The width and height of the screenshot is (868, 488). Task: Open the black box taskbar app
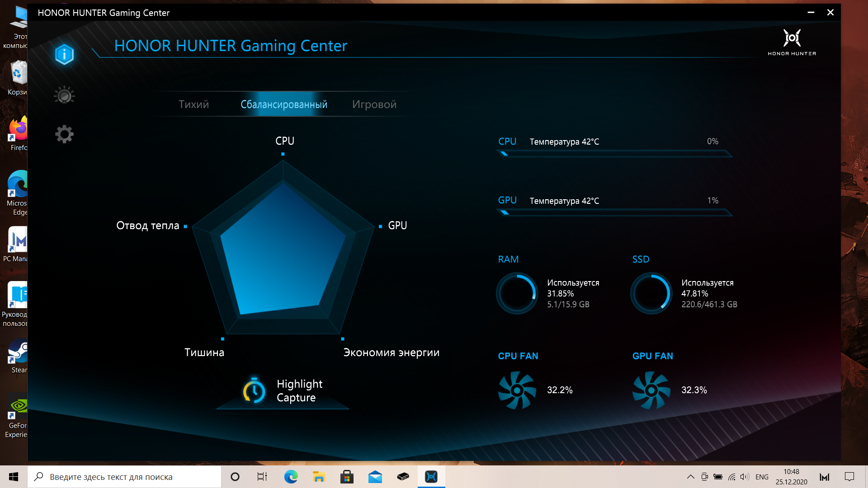click(x=403, y=477)
